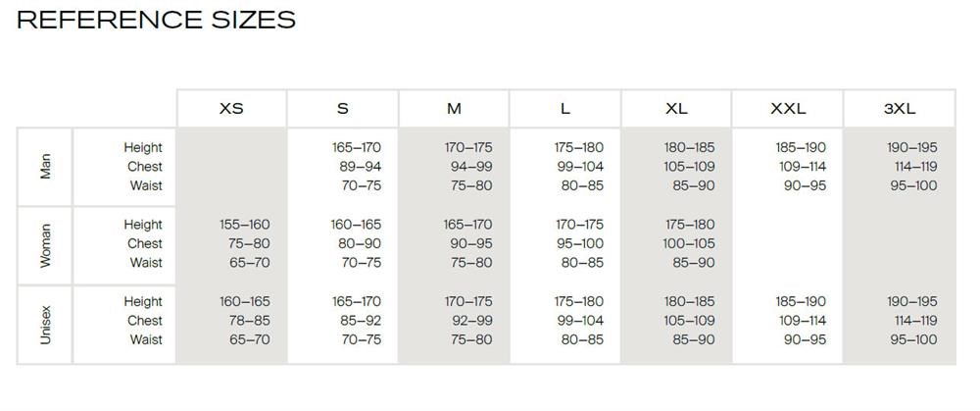Click the REFERENCE SIZES heading
The height and width of the screenshot is (411, 980).
pos(157,20)
